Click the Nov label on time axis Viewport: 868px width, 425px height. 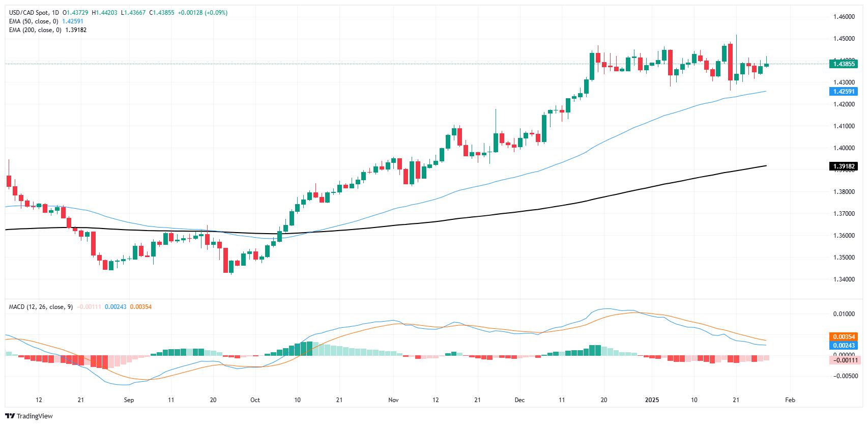coord(392,400)
